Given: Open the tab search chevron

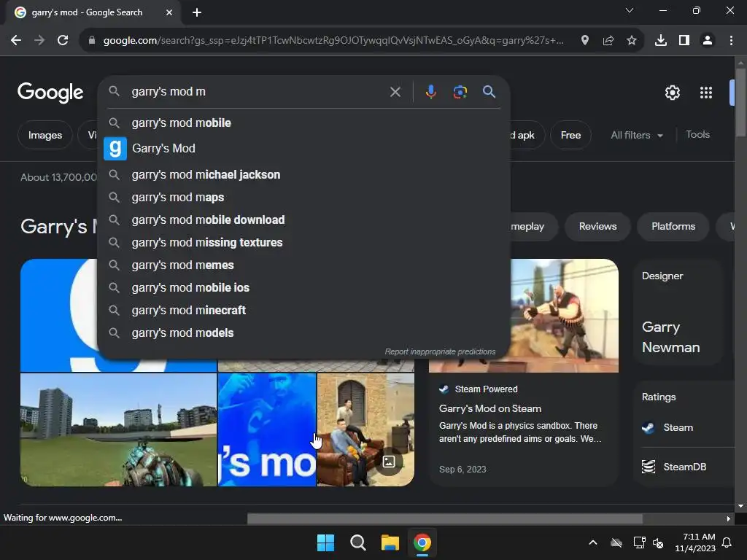Looking at the screenshot, I should pos(630,10).
